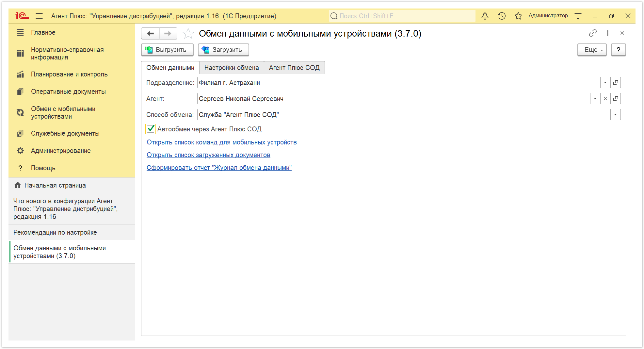Open Обмен с мобильными устройствами section
Image resolution: width=644 pixels, height=349 pixels.
(x=63, y=112)
